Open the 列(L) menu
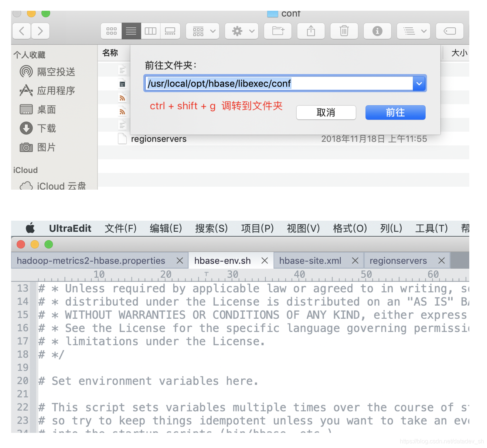The image size is (487, 448). tap(391, 228)
